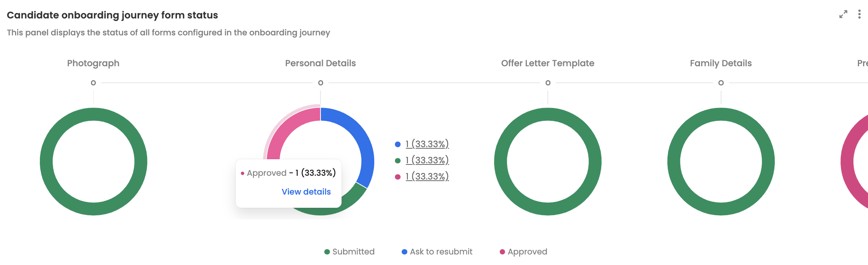Open the three-dot panel options menu
868x265 pixels.
point(859,14)
